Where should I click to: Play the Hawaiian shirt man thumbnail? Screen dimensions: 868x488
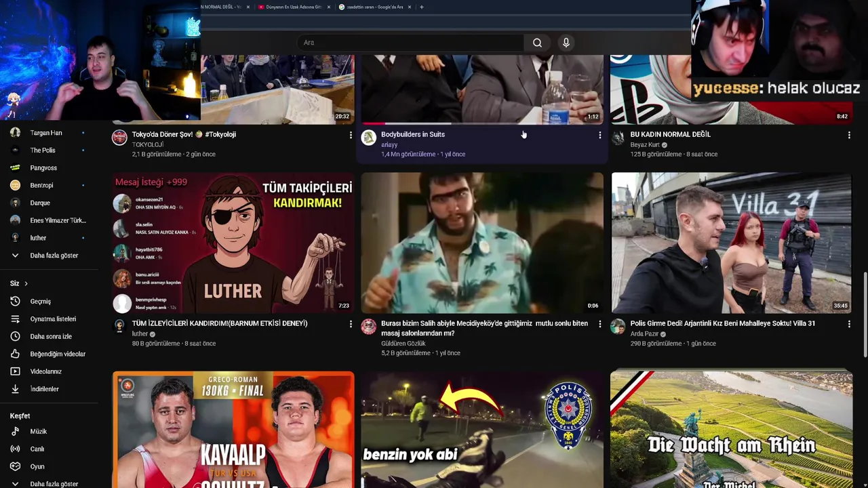point(482,243)
